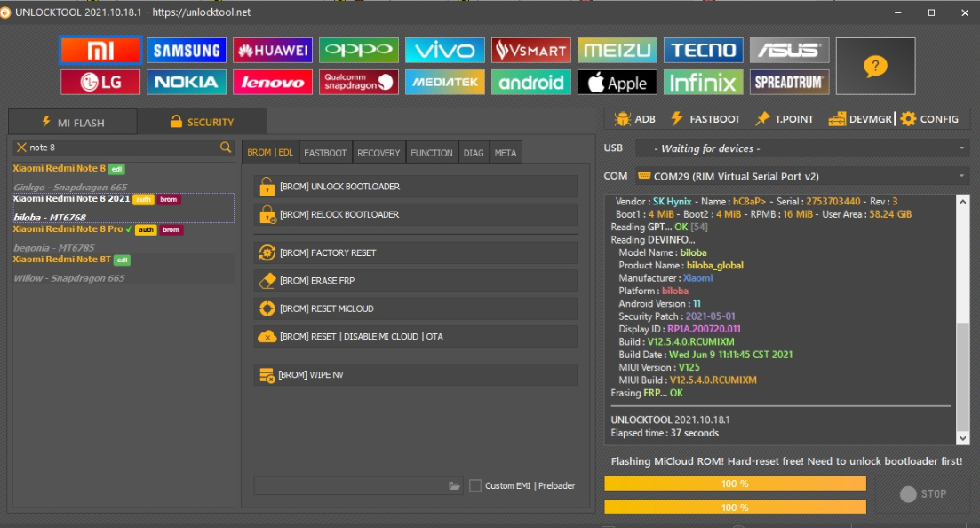980x528 pixels.
Task: Open the Qualcomm Snapdragon tile
Action: click(359, 82)
